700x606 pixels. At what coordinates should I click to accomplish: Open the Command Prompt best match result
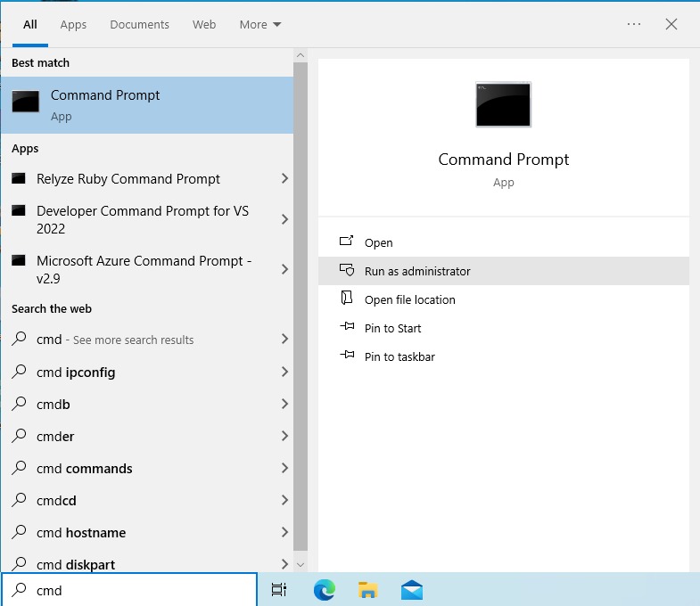[147, 105]
